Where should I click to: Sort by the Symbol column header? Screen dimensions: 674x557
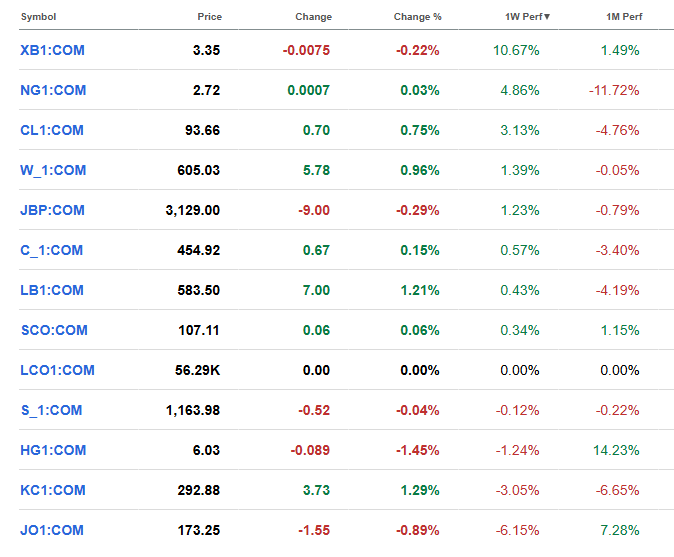point(38,17)
